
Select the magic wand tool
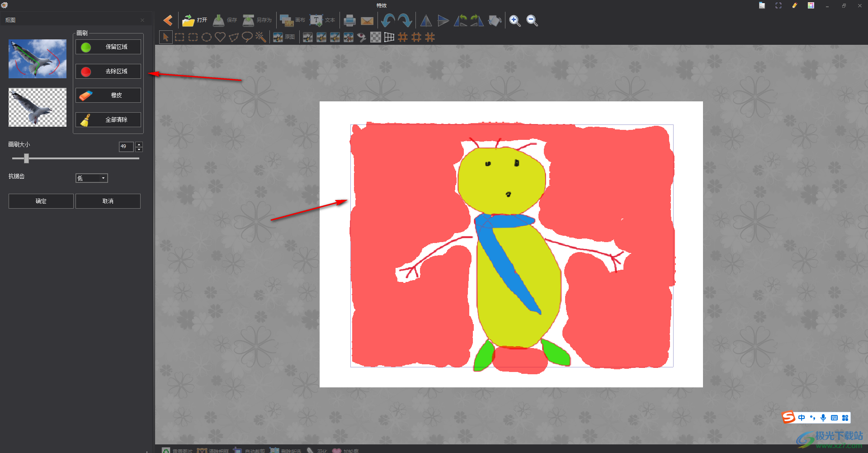click(x=261, y=37)
